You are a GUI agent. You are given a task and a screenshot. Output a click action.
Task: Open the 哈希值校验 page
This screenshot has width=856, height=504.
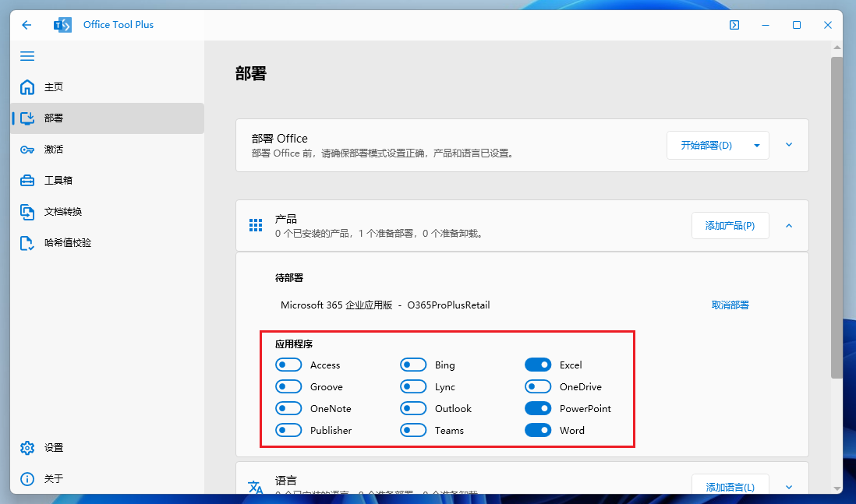107,243
